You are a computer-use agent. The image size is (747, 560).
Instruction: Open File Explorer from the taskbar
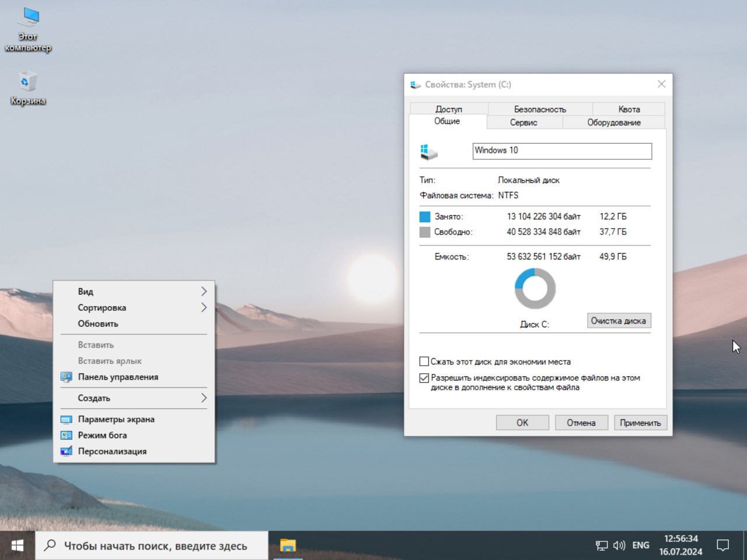coord(288,545)
